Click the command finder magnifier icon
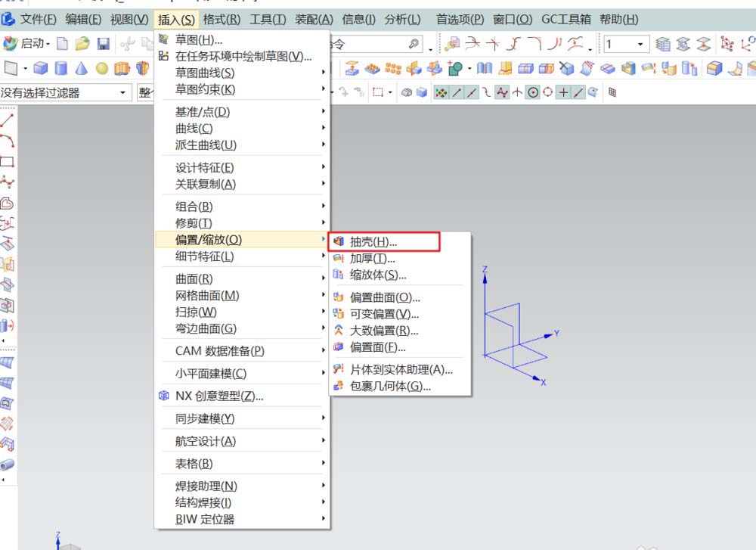The image size is (756, 550). [414, 44]
